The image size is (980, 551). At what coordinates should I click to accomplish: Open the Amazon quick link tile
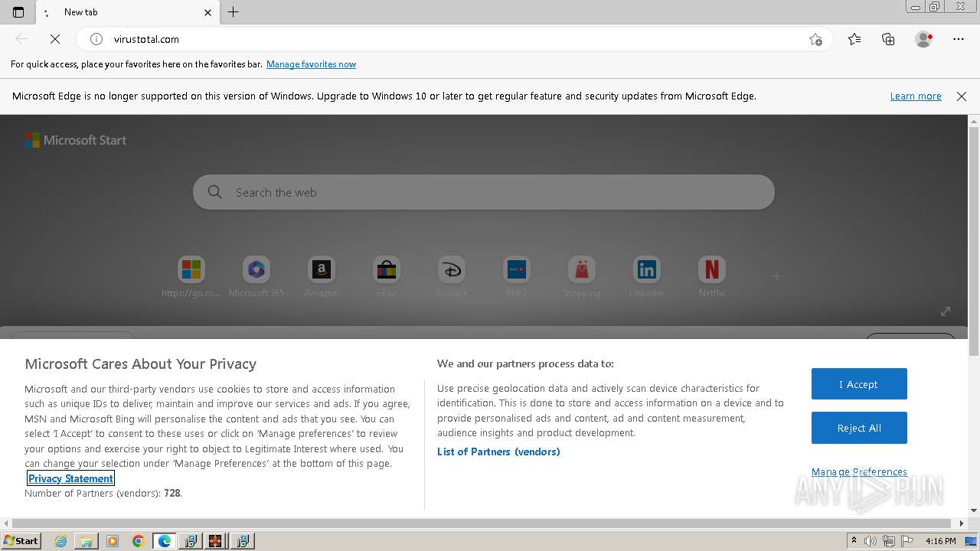point(322,277)
